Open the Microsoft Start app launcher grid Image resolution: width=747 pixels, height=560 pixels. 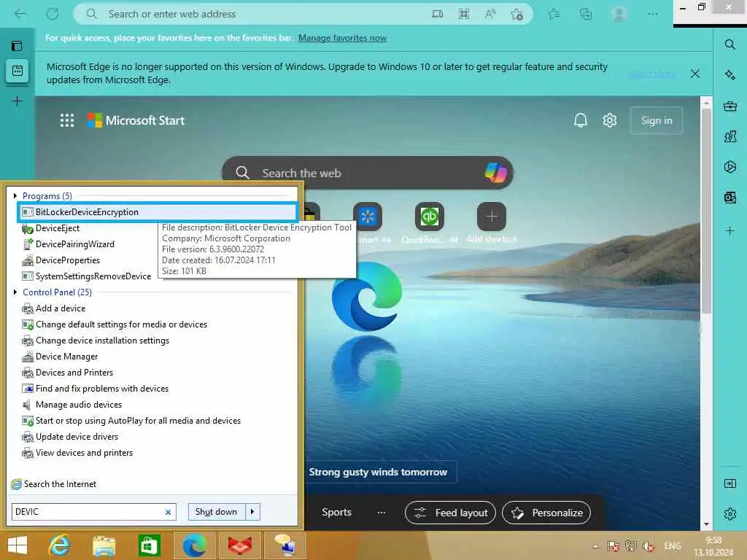coord(67,120)
